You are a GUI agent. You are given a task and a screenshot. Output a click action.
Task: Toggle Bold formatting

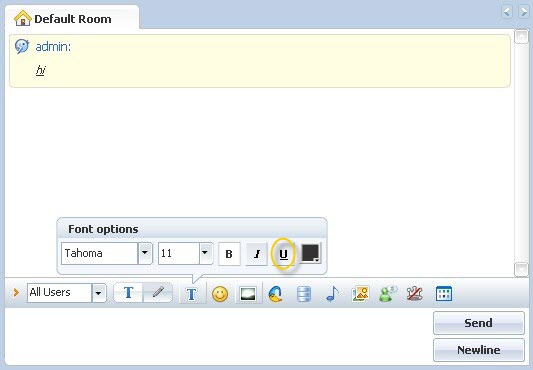[x=229, y=254]
